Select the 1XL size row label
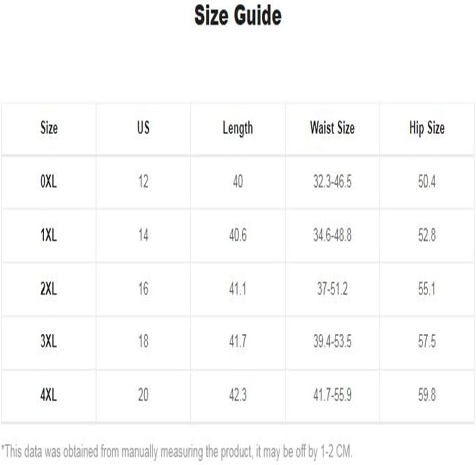This screenshot has width=476, height=465. tap(49, 235)
